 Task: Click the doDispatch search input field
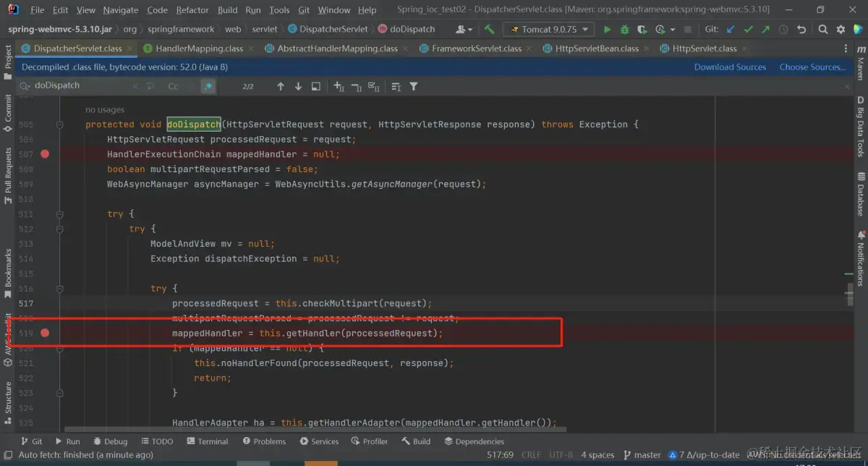[x=81, y=86]
